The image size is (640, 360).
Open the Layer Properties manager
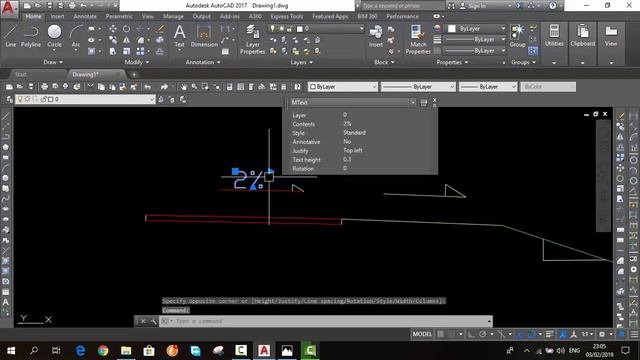point(252,39)
